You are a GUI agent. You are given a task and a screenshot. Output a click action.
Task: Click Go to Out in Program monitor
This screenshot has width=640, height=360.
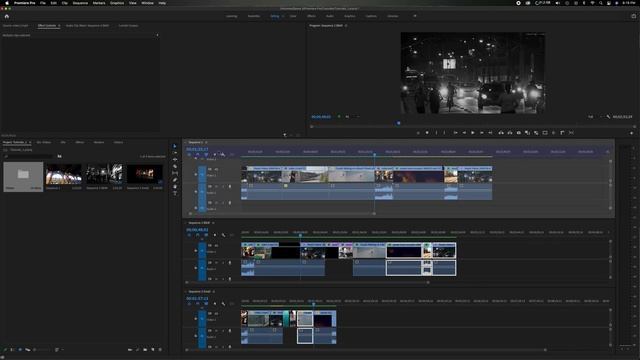[x=491, y=133]
